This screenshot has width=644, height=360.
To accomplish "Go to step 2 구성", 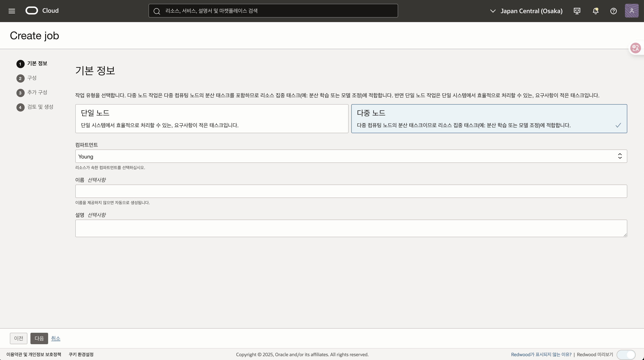I will (32, 78).
